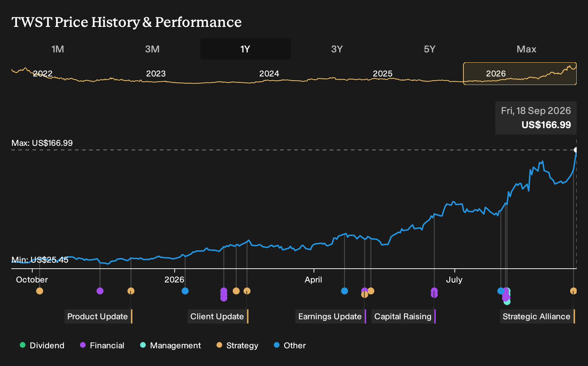Screen dimensions: 588x366
Task: Click the October axis label
Action: point(32,280)
